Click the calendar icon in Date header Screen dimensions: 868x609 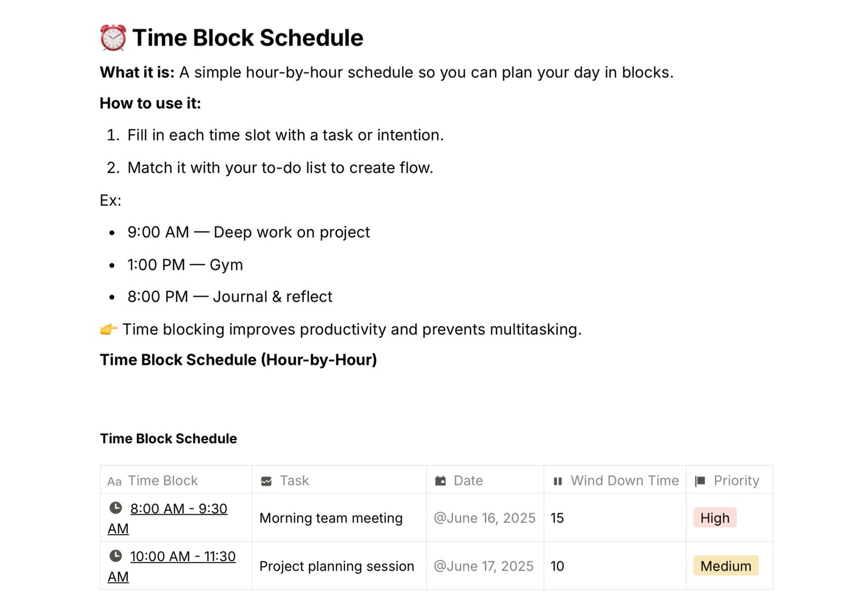(440, 481)
